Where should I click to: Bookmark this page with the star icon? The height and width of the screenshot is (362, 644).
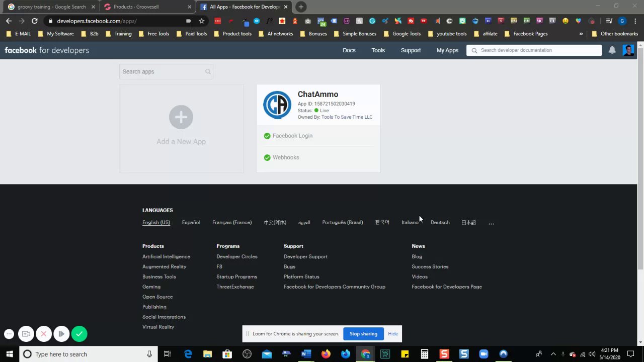(x=202, y=21)
